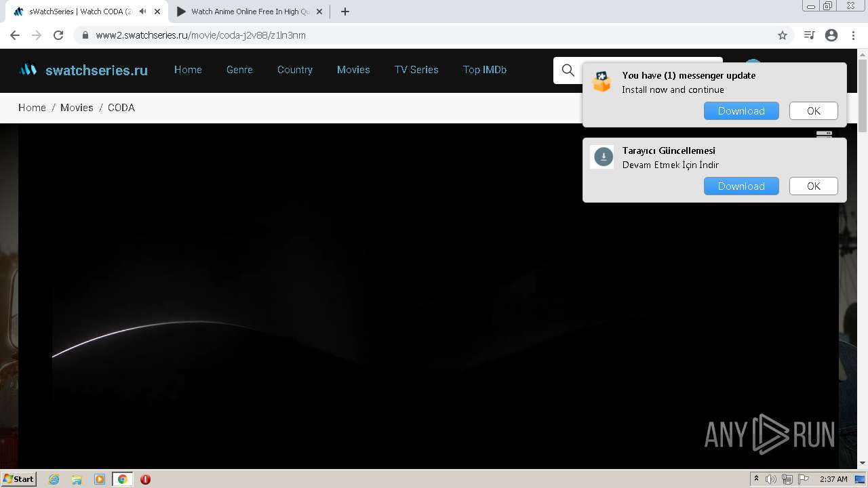Click the padlock site info icon
The height and width of the screenshot is (488, 868).
tap(85, 35)
